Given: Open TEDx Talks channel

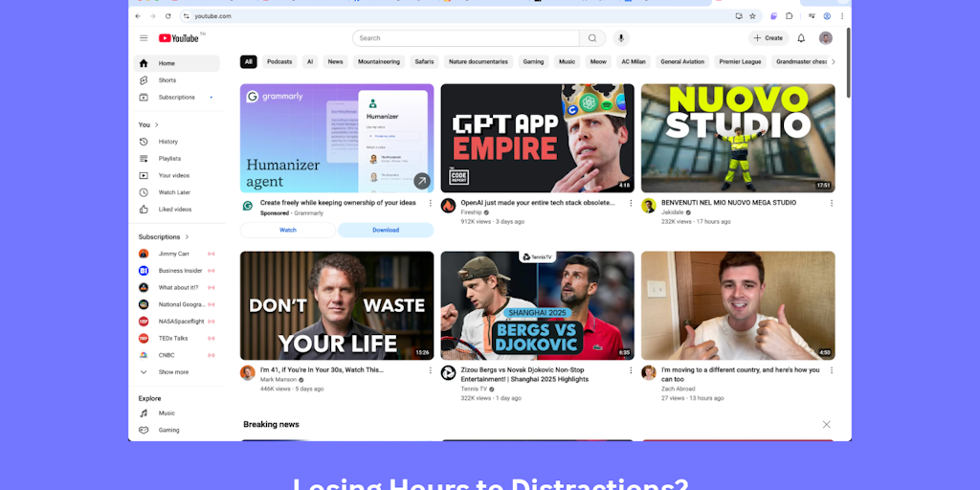Looking at the screenshot, I should coord(176,338).
